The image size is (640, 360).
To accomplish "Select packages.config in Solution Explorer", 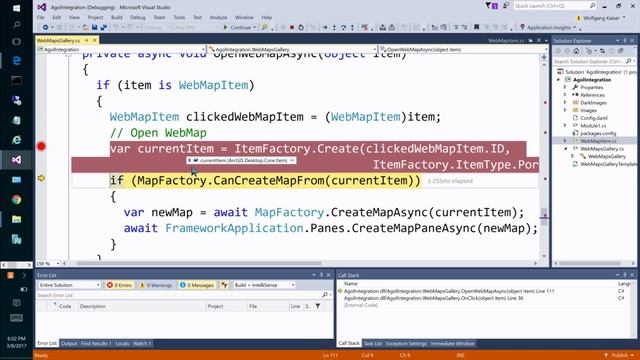I will coord(598,133).
